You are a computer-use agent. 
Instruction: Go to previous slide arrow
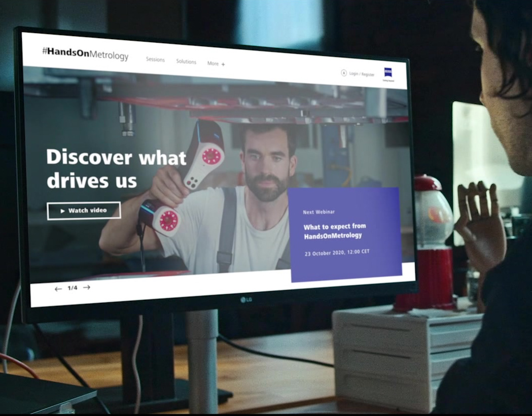pyautogui.click(x=58, y=289)
